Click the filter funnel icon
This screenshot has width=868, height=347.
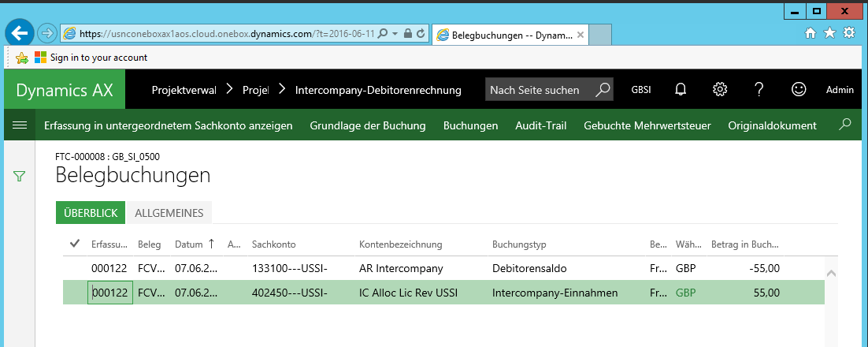(20, 177)
